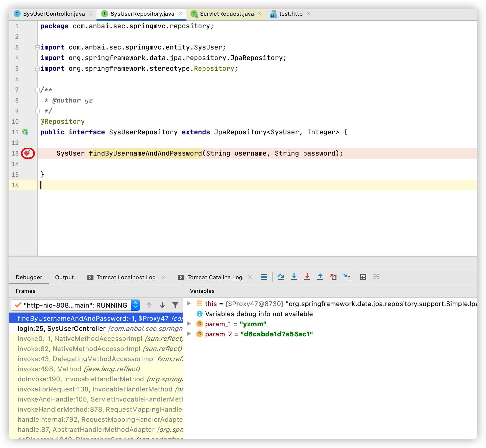Click the Step Out icon

320,277
